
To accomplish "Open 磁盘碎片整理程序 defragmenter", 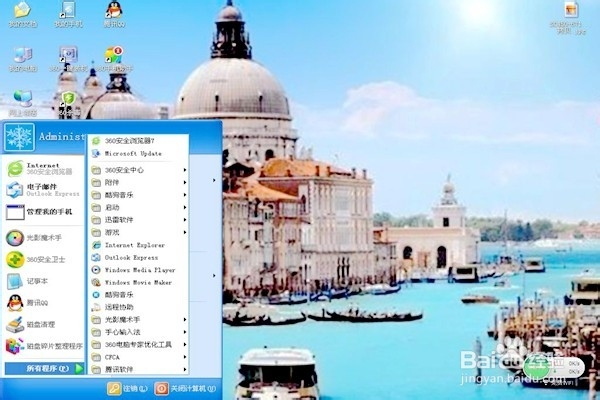I will click(44, 346).
